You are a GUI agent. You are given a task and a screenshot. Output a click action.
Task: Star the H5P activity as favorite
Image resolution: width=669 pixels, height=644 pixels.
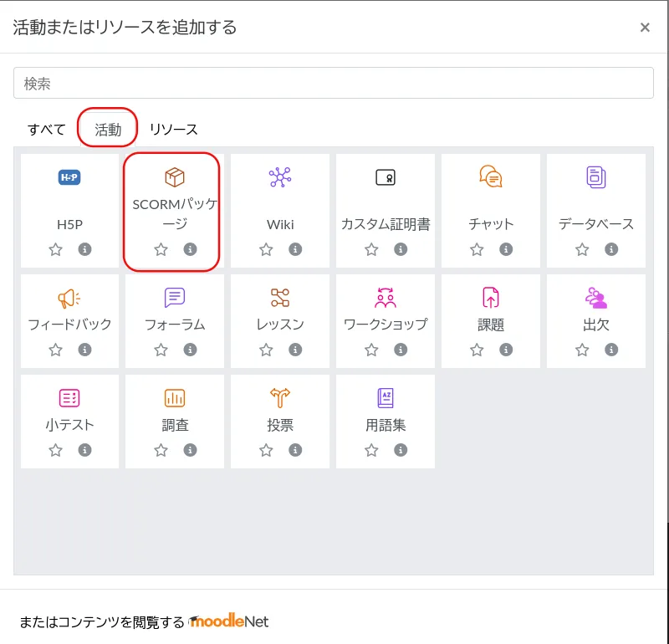pyautogui.click(x=55, y=249)
